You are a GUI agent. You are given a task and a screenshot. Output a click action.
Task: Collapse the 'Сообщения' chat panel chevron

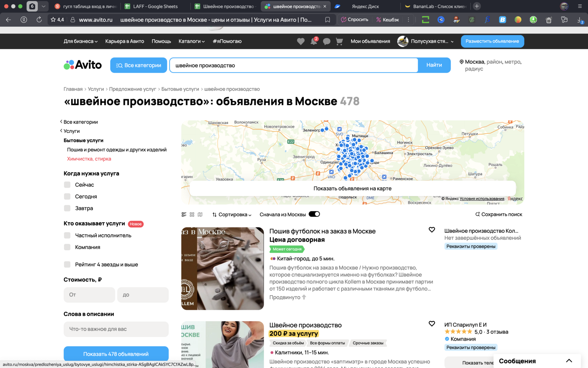569,361
